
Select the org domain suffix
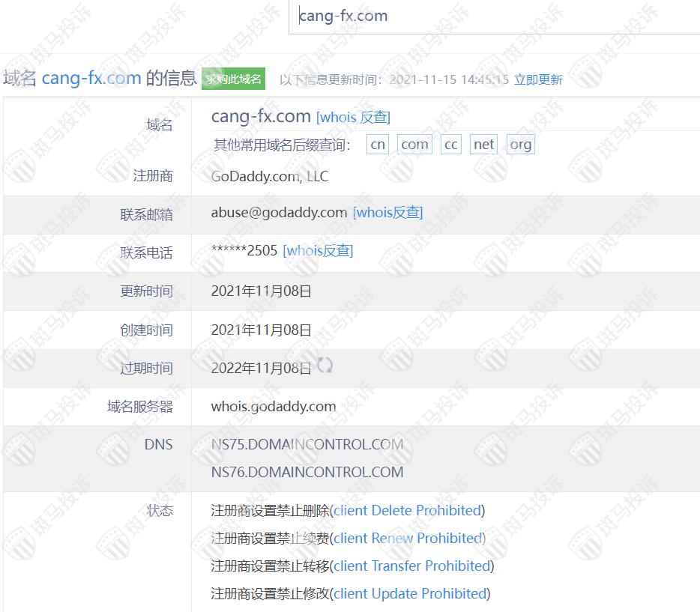(x=520, y=145)
